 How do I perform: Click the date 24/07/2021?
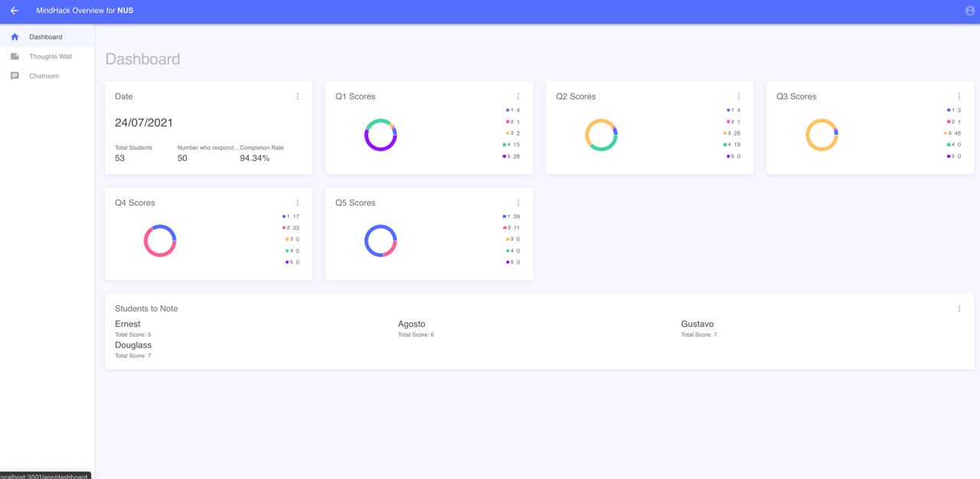click(x=144, y=122)
